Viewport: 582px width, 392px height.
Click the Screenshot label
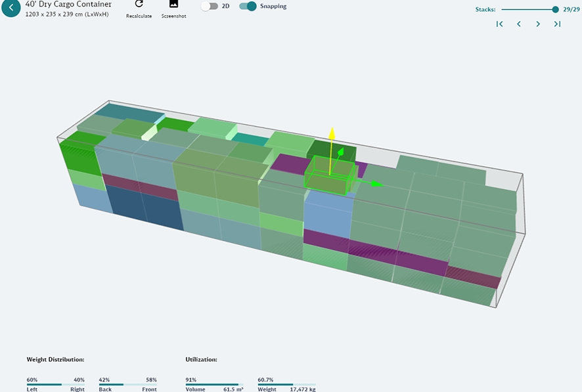point(173,16)
